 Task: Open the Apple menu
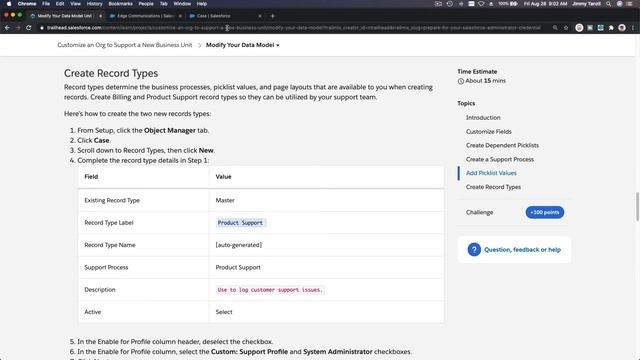point(9,4)
